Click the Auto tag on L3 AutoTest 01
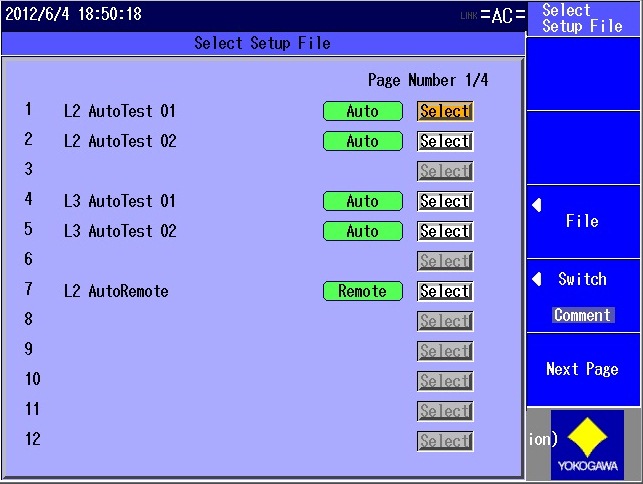Viewport: 643px width, 484px height. (362, 201)
